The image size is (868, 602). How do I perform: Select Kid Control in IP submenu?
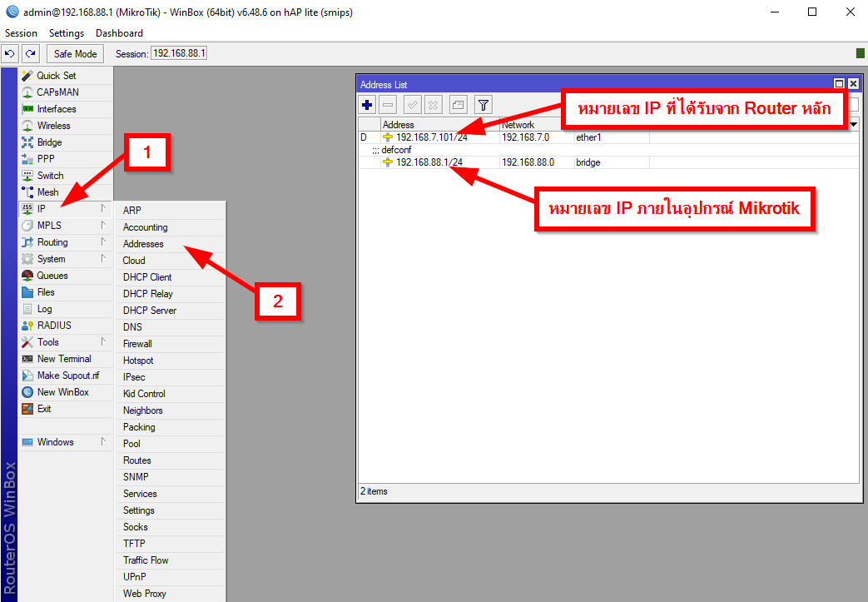point(170,393)
